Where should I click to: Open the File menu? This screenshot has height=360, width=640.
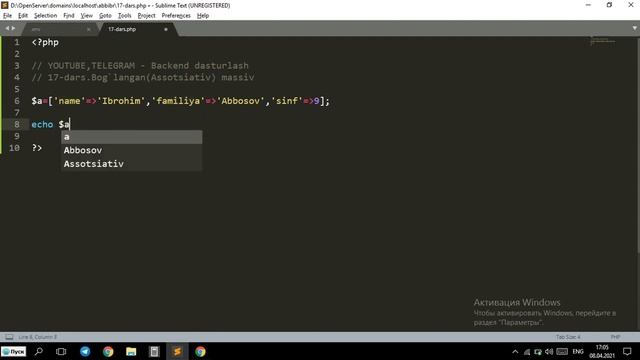7,16
